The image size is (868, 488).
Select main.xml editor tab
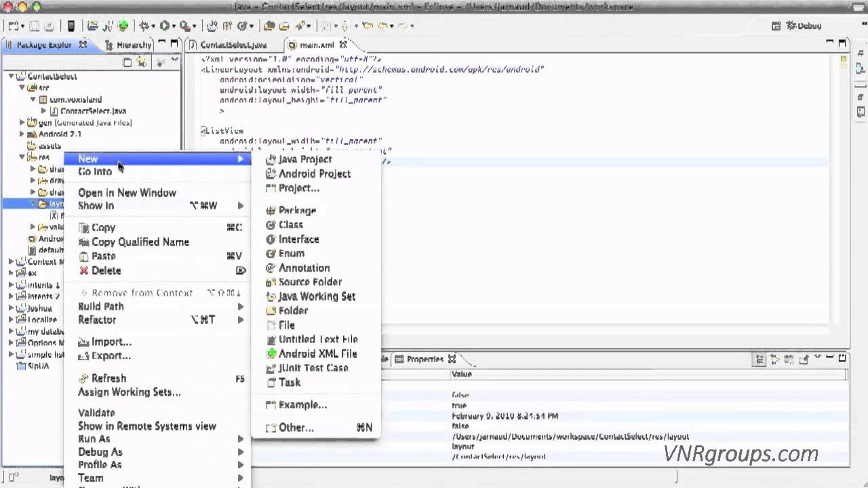[317, 45]
